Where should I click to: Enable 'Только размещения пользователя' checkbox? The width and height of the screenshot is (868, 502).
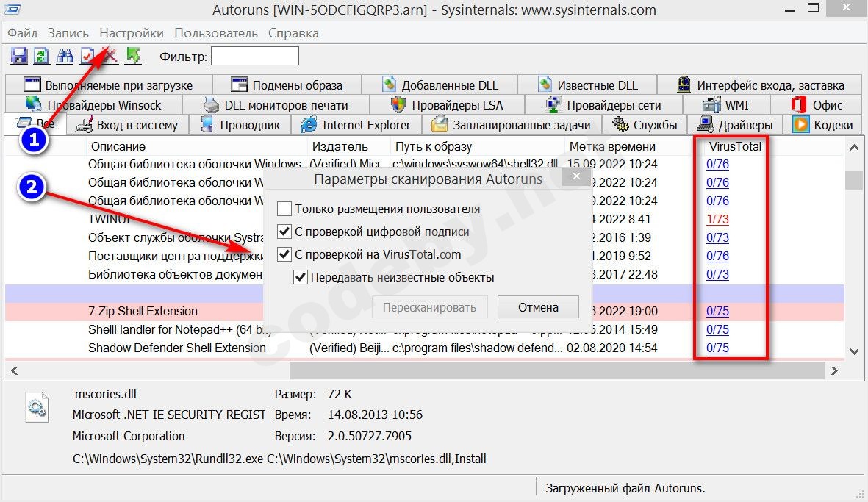[x=284, y=209]
